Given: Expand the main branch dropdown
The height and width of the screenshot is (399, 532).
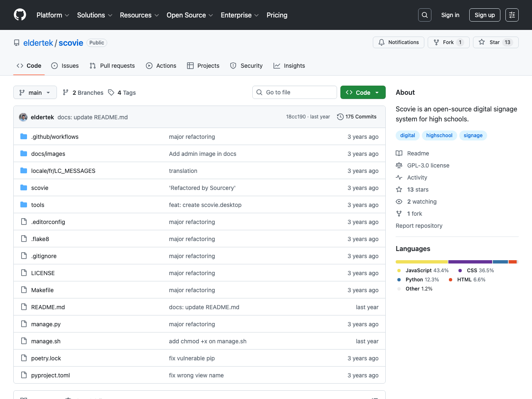Looking at the screenshot, I should pyautogui.click(x=35, y=93).
